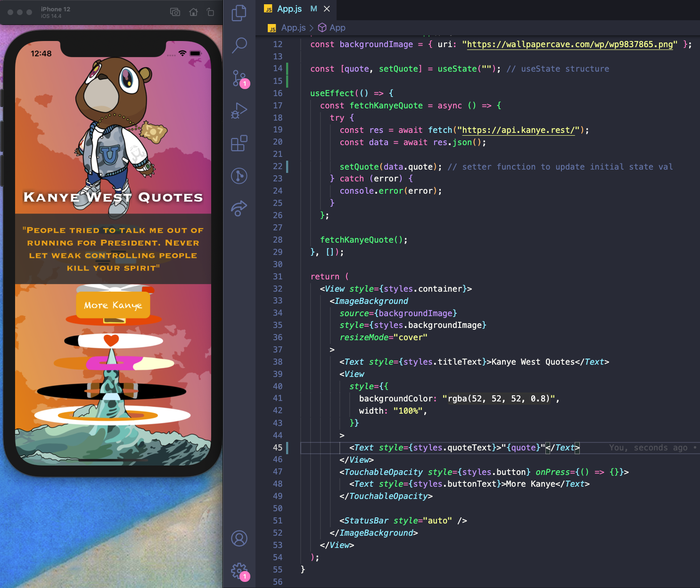
Task: Click the M modified indicator on the tab
Action: pyautogui.click(x=313, y=9)
